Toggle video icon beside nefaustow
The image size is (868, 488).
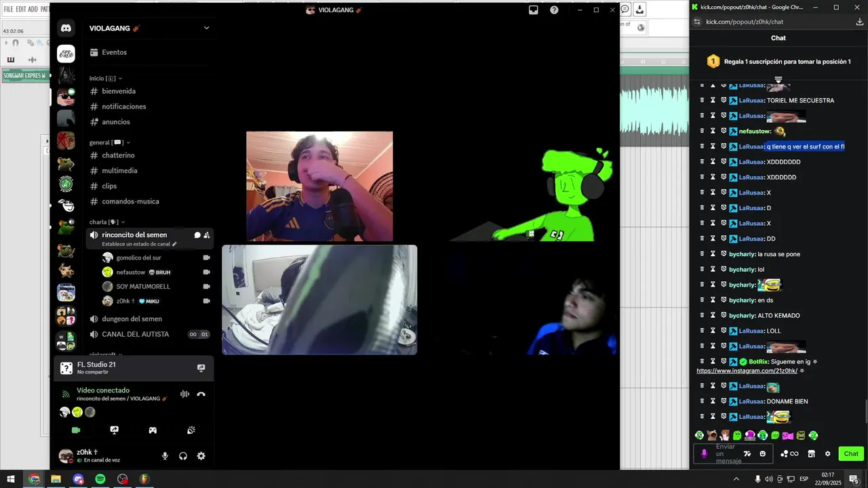click(206, 272)
